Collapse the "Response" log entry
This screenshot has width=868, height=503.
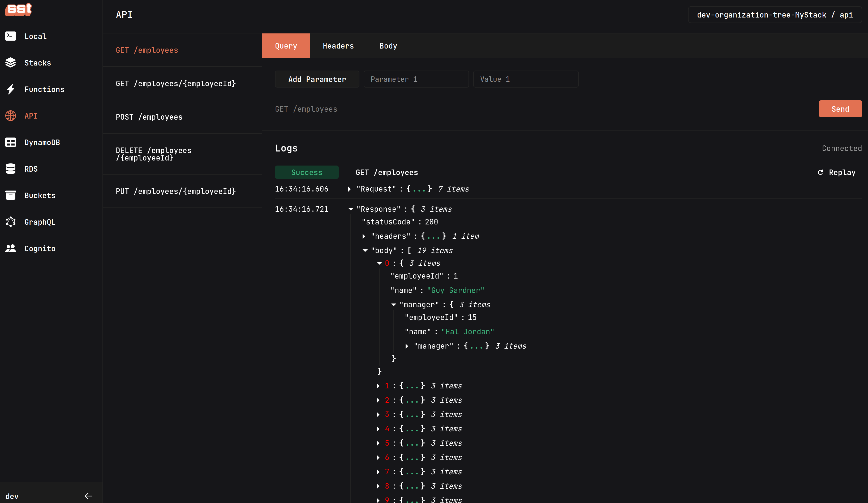pyautogui.click(x=350, y=209)
